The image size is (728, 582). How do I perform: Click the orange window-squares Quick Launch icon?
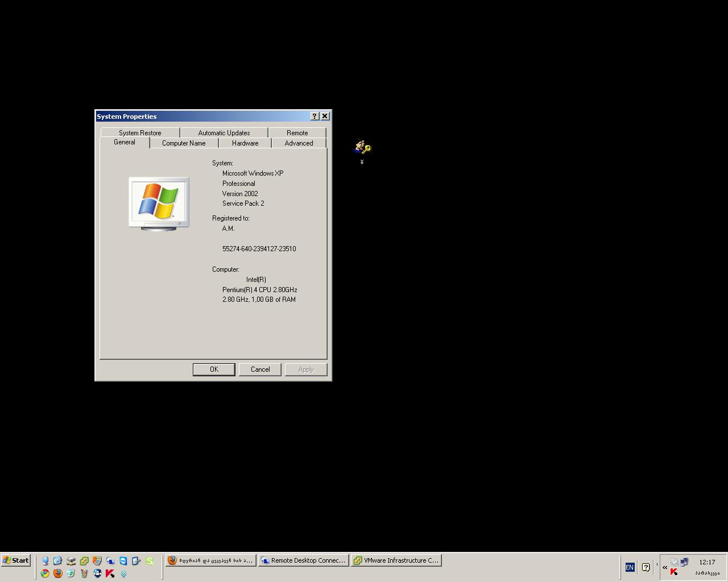pos(97,561)
